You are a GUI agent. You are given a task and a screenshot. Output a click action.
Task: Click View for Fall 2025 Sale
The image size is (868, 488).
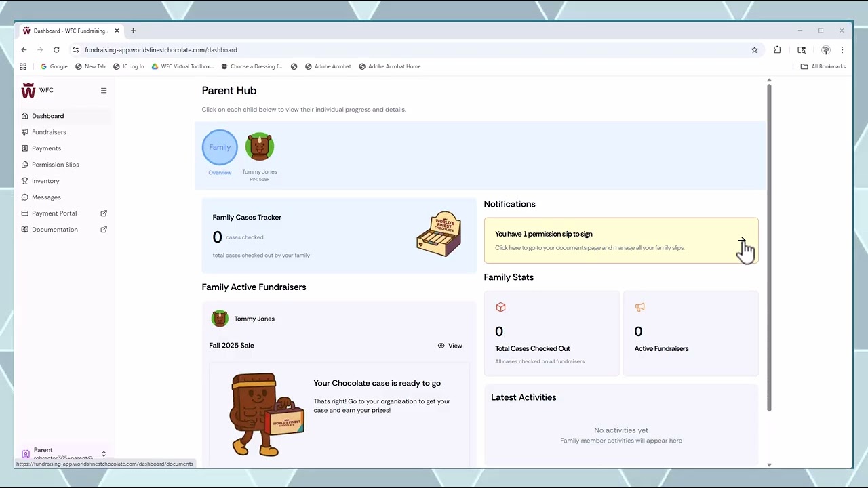[450, 346]
